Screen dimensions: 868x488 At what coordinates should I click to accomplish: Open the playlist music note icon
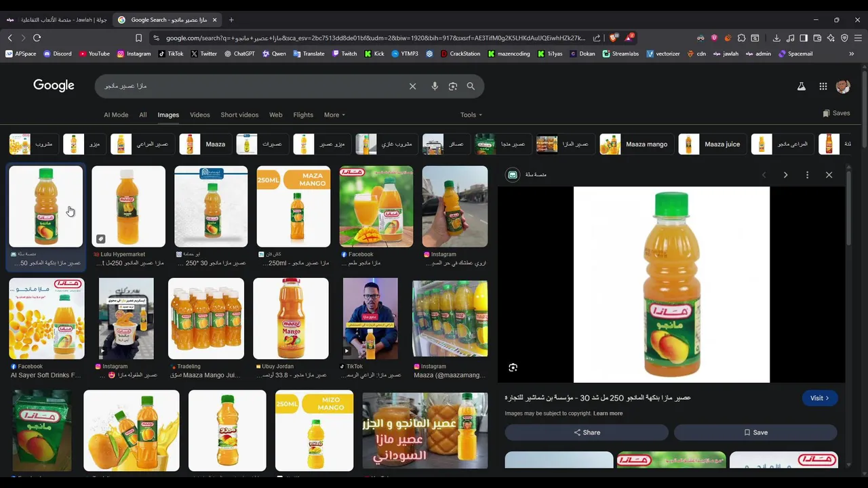tap(790, 38)
